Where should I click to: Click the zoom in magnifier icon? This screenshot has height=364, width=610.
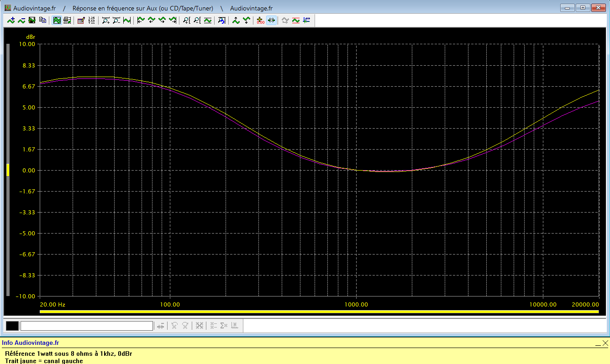[105, 20]
